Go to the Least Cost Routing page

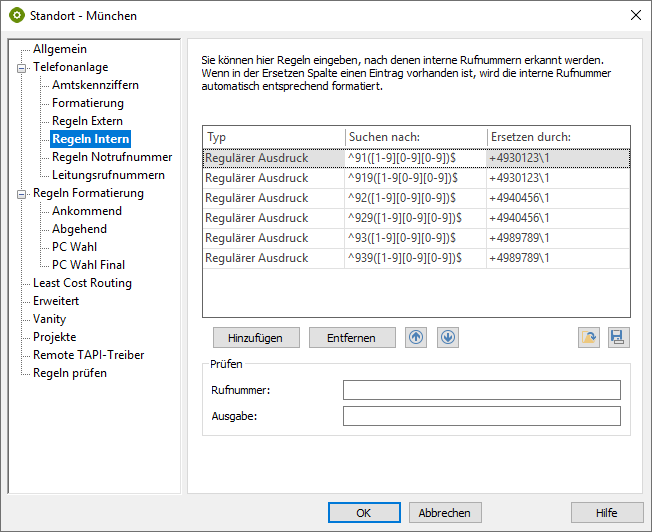[x=82, y=283]
